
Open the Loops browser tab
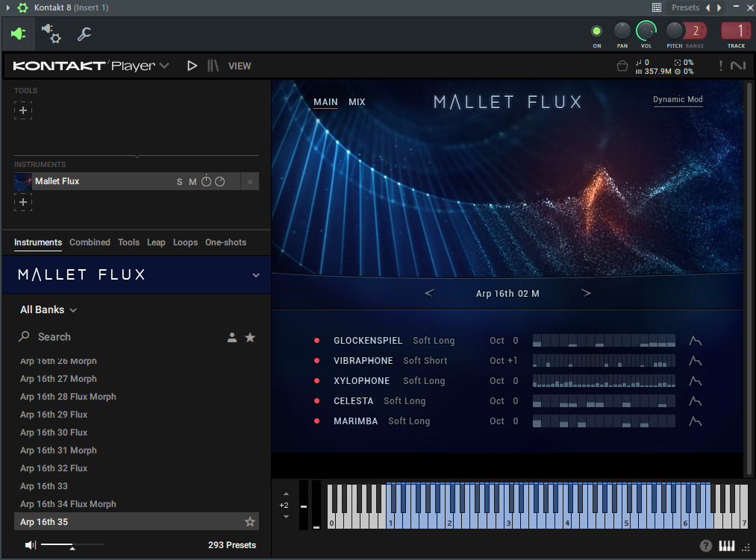tap(185, 242)
